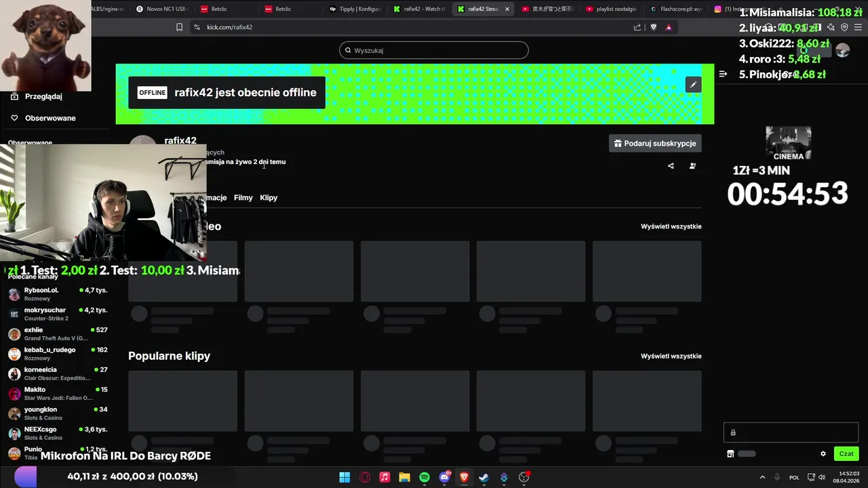Image resolution: width=868 pixels, height=488 pixels.
Task: Switch to the rafix42 - Watch browser tab
Action: pyautogui.click(x=419, y=9)
